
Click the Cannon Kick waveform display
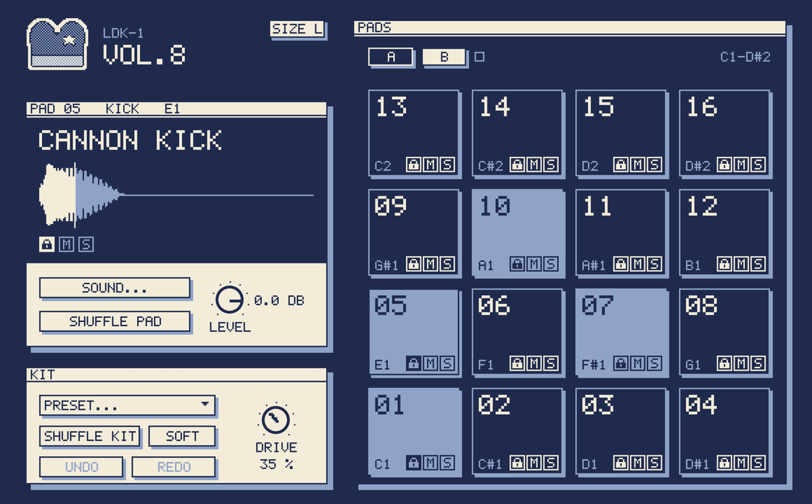177,196
